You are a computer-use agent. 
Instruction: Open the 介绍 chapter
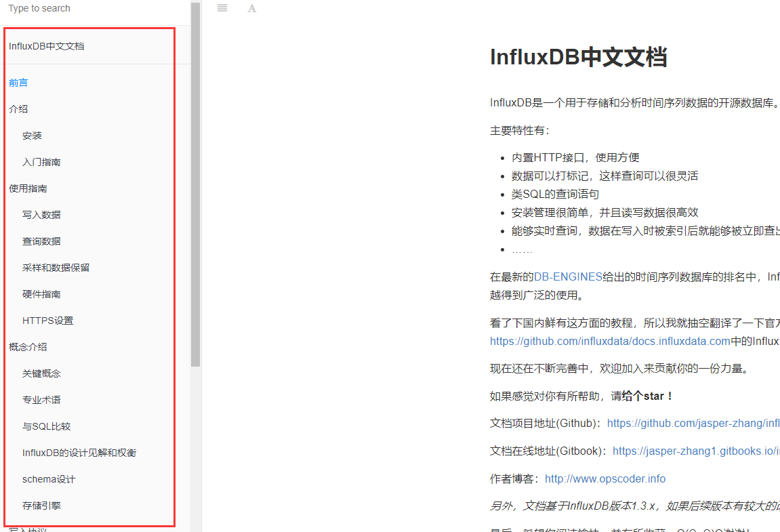(18, 109)
